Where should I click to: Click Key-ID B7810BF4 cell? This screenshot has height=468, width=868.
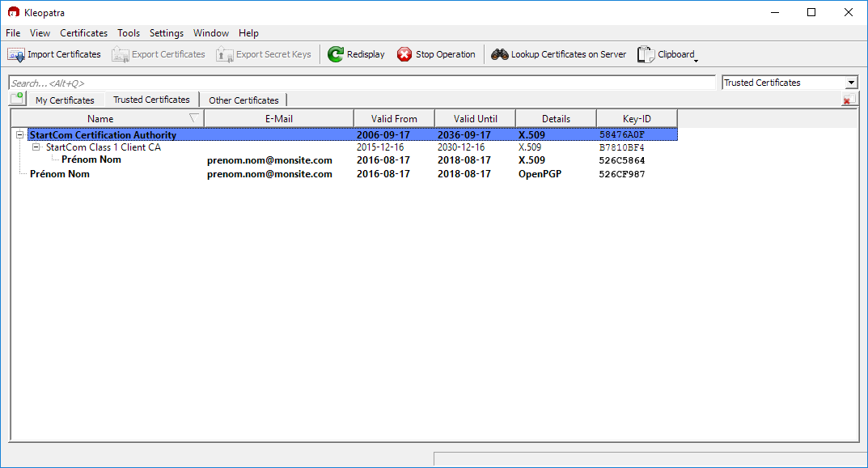(x=621, y=147)
